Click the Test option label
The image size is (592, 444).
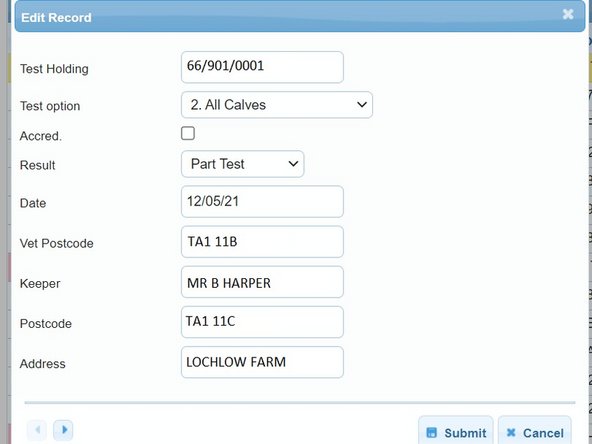pyautogui.click(x=50, y=106)
